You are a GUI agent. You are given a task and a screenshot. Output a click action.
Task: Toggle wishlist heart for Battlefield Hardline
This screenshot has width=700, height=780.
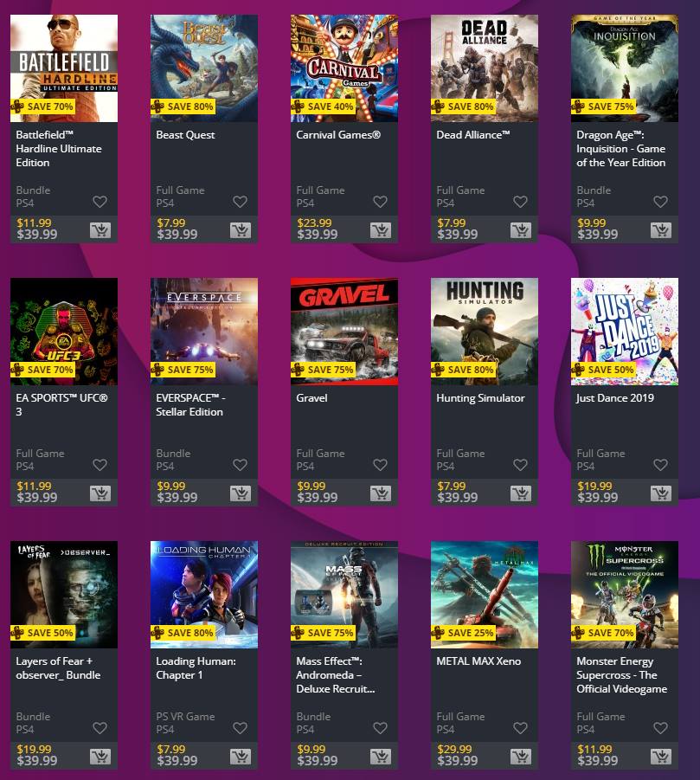coord(100,202)
